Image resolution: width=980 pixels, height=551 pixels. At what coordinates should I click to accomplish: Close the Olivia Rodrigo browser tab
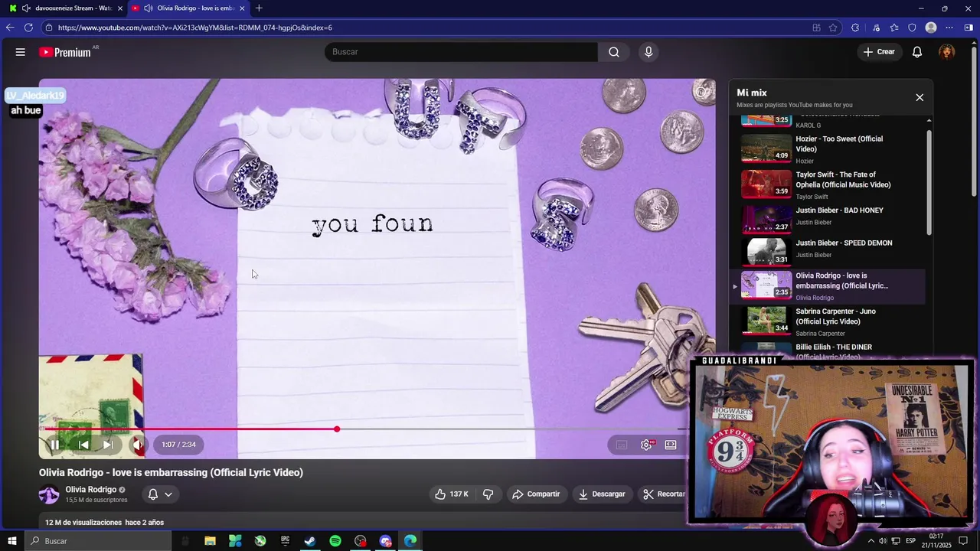point(242,8)
